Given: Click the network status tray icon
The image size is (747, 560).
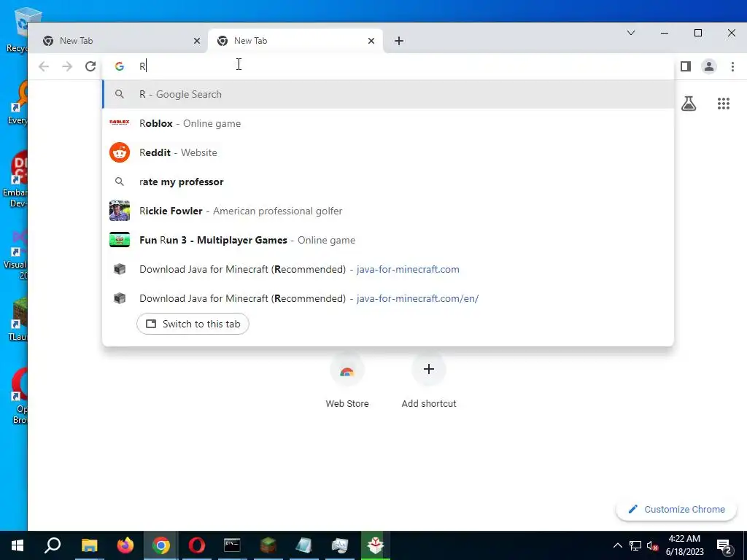Looking at the screenshot, I should click(635, 545).
